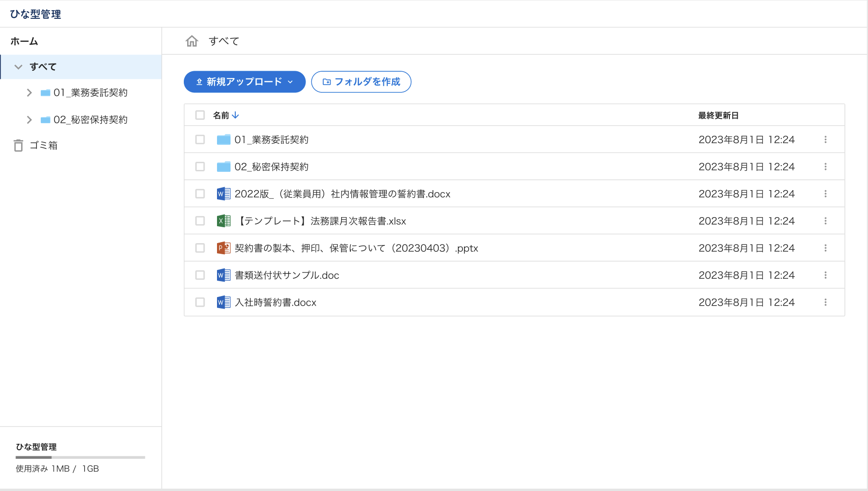This screenshot has height=491, width=868.
Task: Click ホーム in the sidebar
Action: click(24, 41)
